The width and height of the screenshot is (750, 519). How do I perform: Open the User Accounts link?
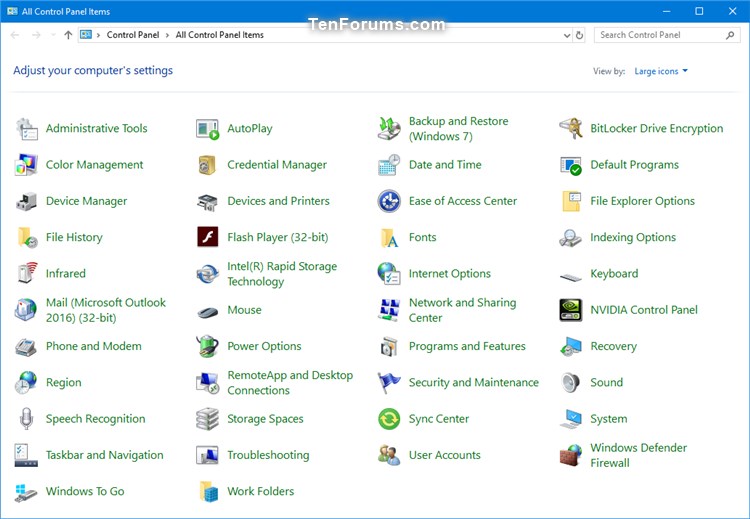click(x=444, y=455)
